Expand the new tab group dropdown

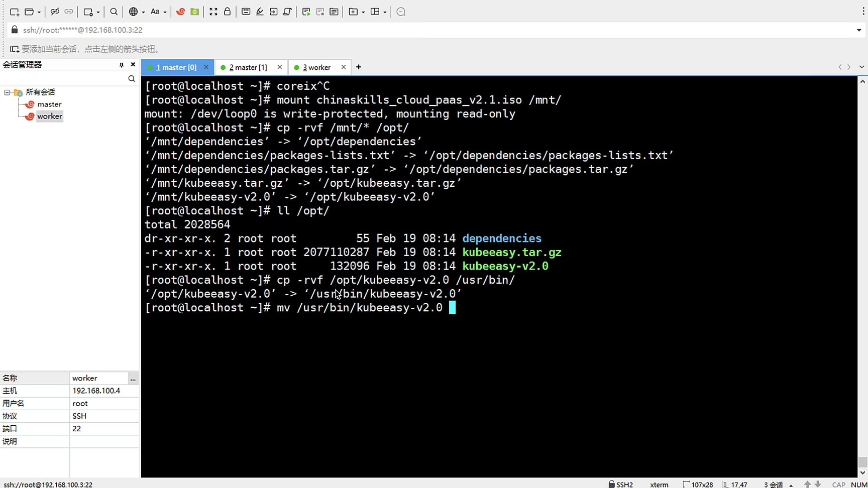point(363,12)
